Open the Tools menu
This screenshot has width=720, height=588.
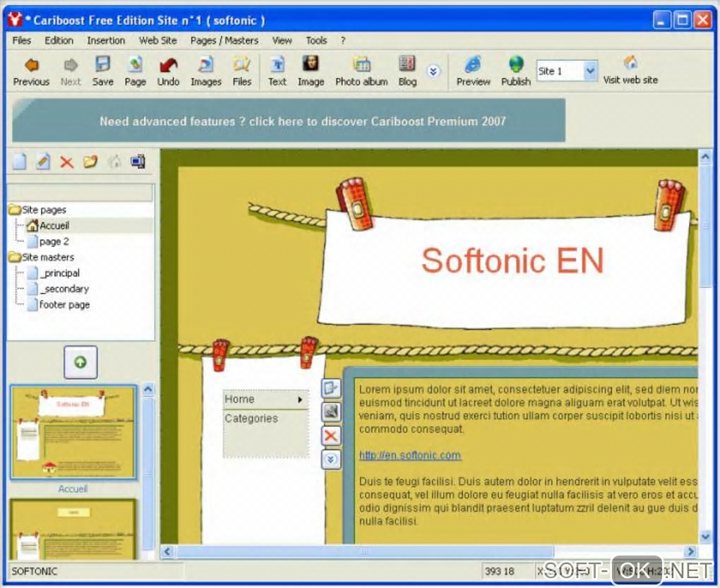tap(316, 40)
